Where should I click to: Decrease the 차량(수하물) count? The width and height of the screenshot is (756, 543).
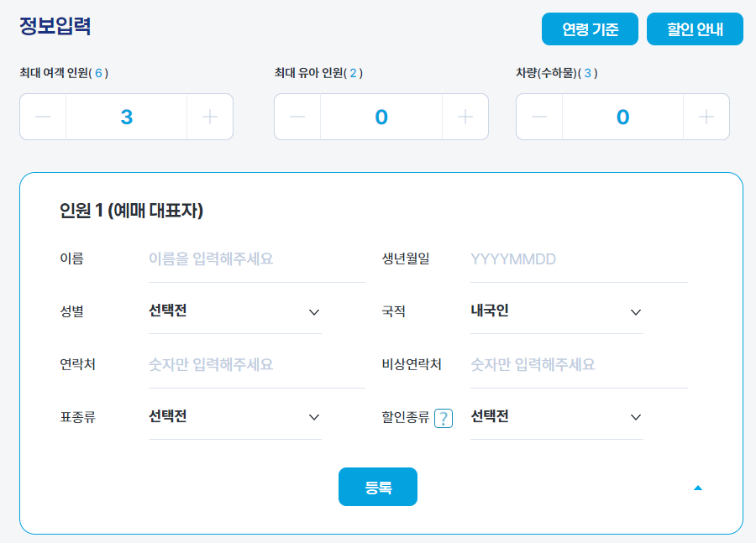point(538,117)
